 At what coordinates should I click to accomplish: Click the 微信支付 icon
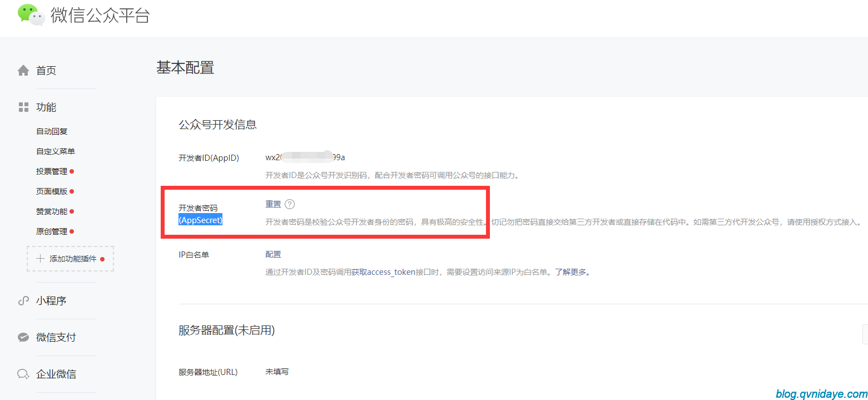[x=23, y=337]
